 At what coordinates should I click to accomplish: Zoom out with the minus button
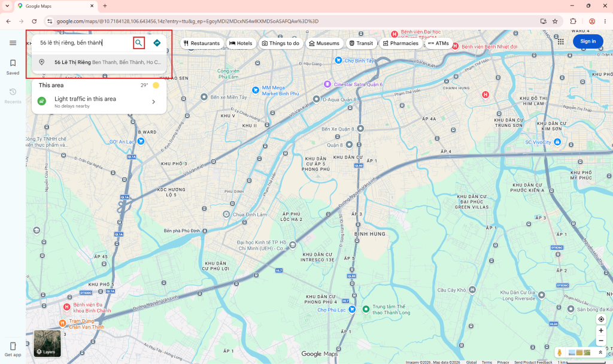pyautogui.click(x=601, y=341)
